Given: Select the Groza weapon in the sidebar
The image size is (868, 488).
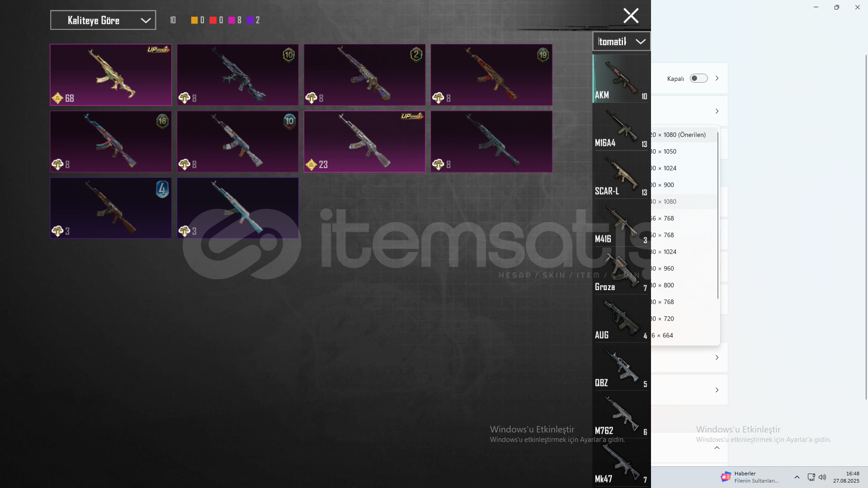Looking at the screenshot, I should point(621,271).
